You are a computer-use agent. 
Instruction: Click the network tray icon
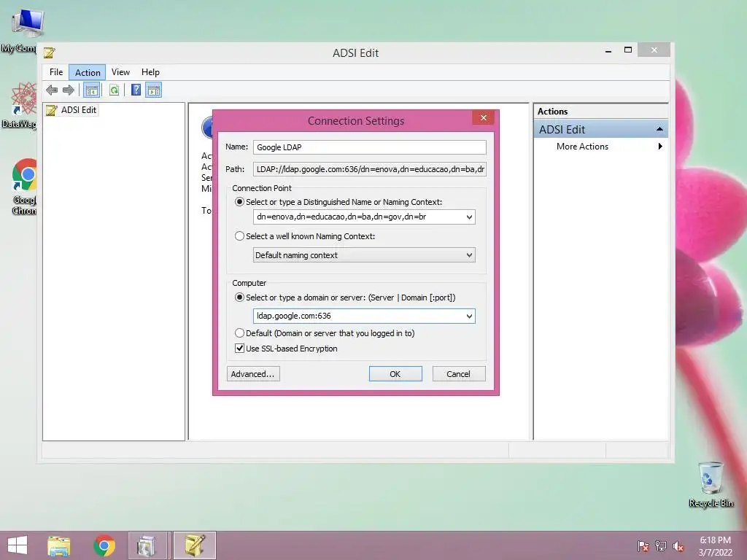pos(661,545)
